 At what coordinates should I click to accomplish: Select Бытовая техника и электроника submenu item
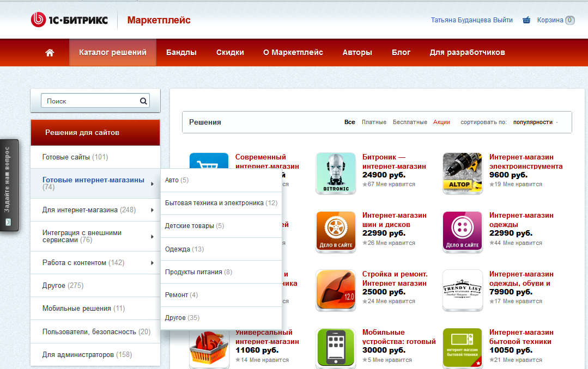point(221,203)
